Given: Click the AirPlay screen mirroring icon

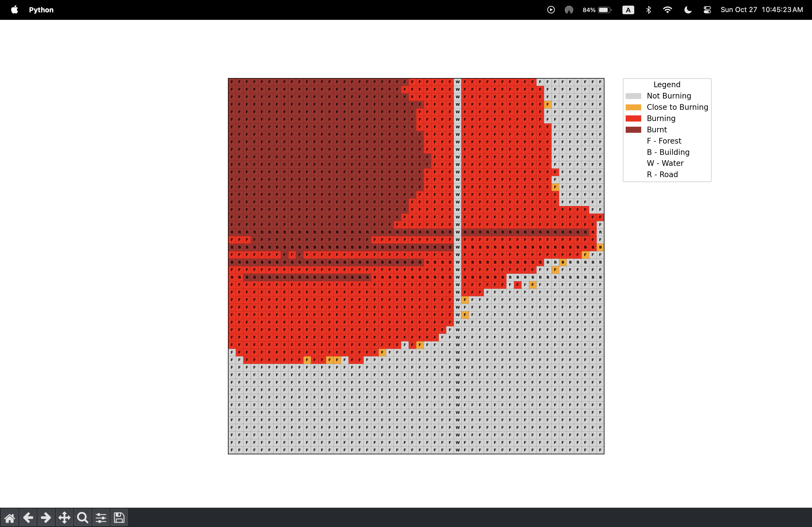Looking at the screenshot, I should coord(569,10).
